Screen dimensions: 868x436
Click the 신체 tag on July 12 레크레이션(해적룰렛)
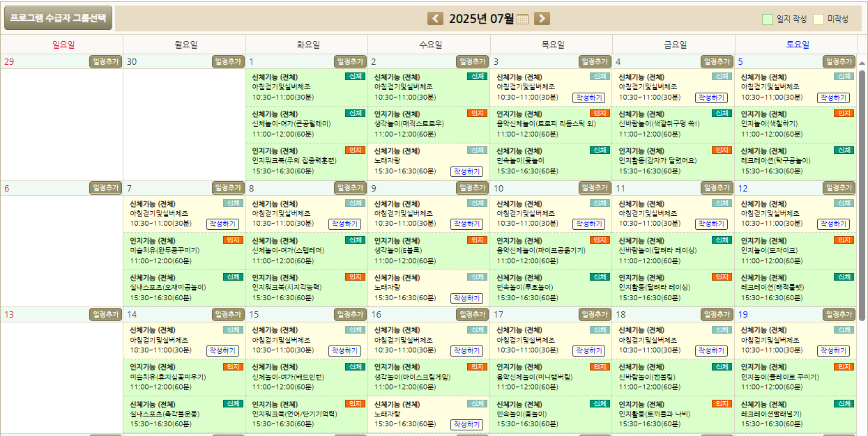844,277
